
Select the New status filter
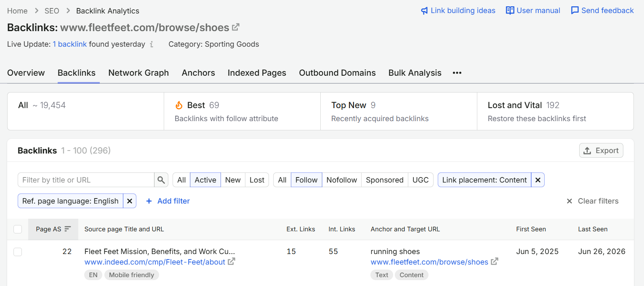point(233,180)
